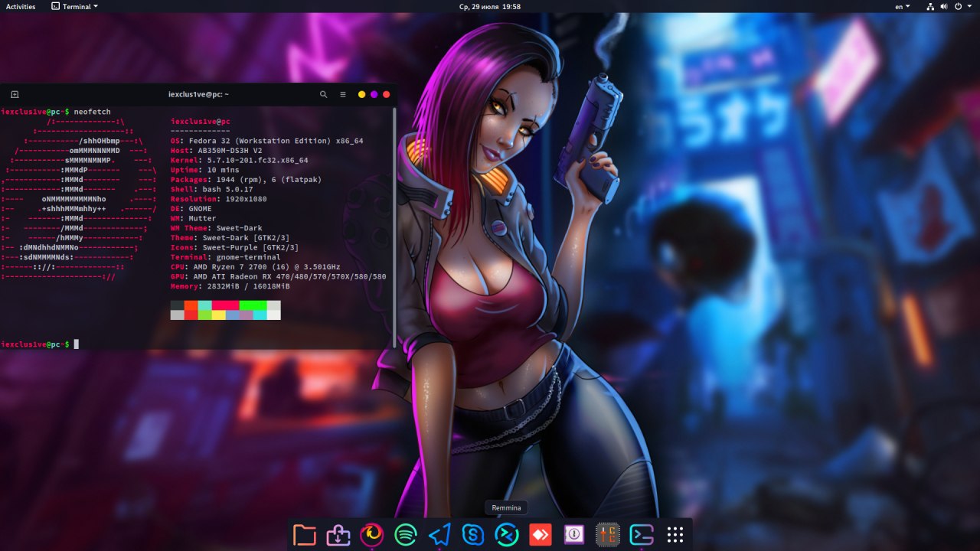Open the purple vault icon in the dock
The height and width of the screenshot is (551, 980).
tap(574, 535)
